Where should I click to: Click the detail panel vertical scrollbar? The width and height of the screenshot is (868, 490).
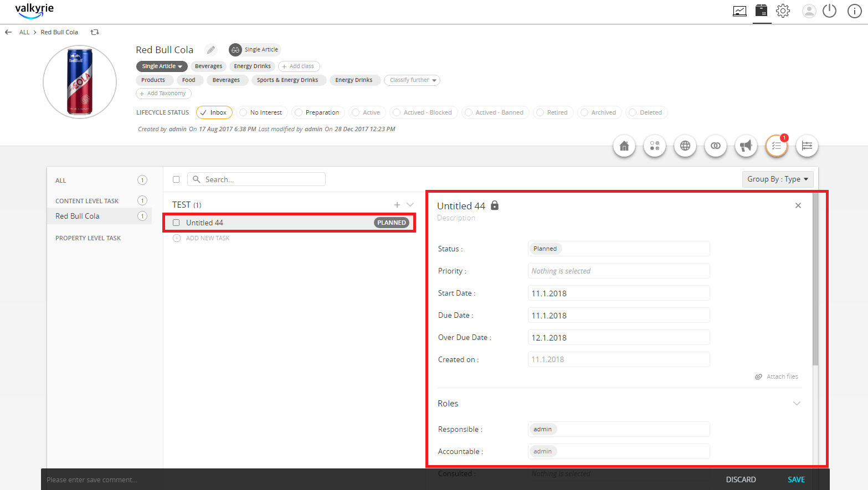click(x=815, y=278)
